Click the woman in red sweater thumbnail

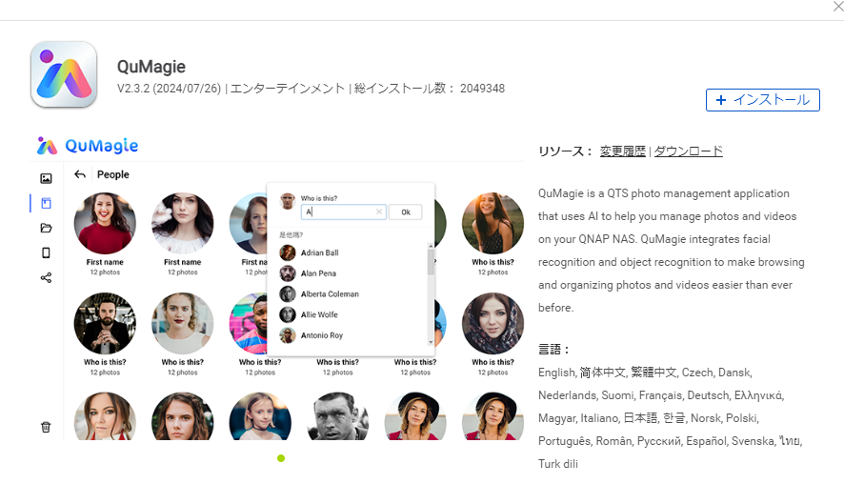(x=105, y=224)
